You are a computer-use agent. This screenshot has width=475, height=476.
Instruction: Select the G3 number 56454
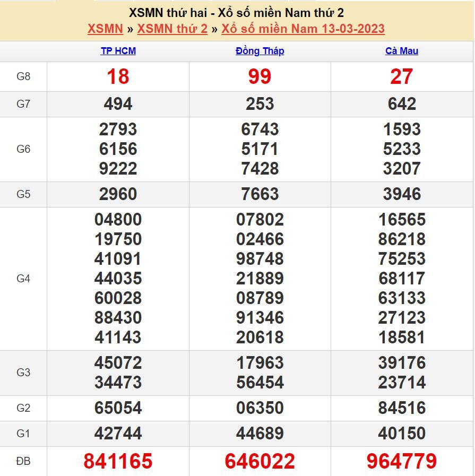coord(260,383)
